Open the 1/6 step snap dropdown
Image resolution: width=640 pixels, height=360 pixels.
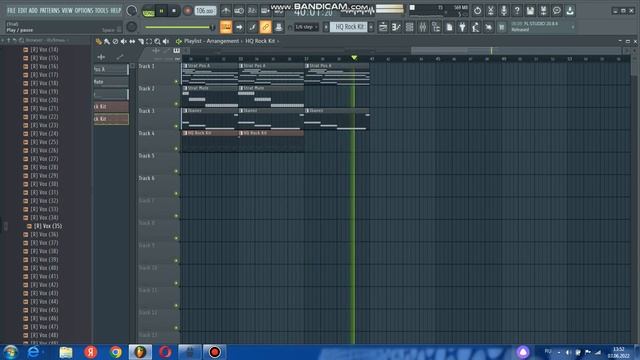306,27
